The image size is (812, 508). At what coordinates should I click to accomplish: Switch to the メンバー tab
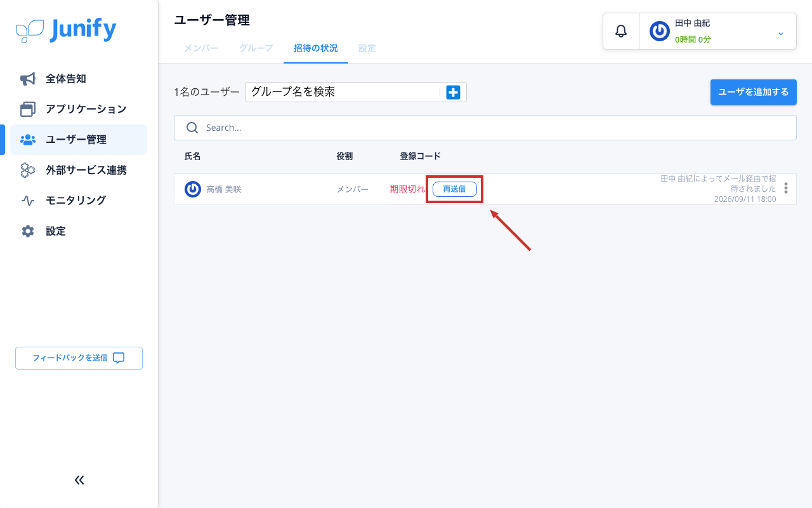pyautogui.click(x=201, y=48)
